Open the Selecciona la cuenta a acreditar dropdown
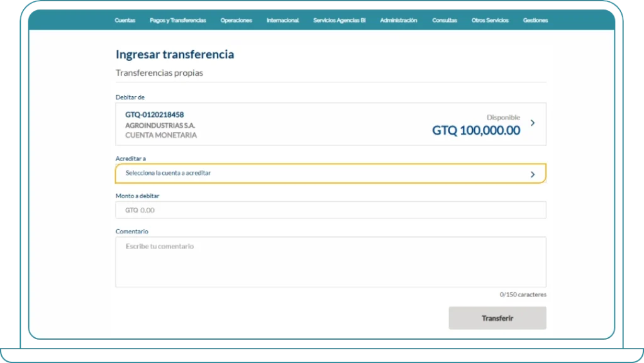This screenshot has height=363, width=644. tap(314, 172)
